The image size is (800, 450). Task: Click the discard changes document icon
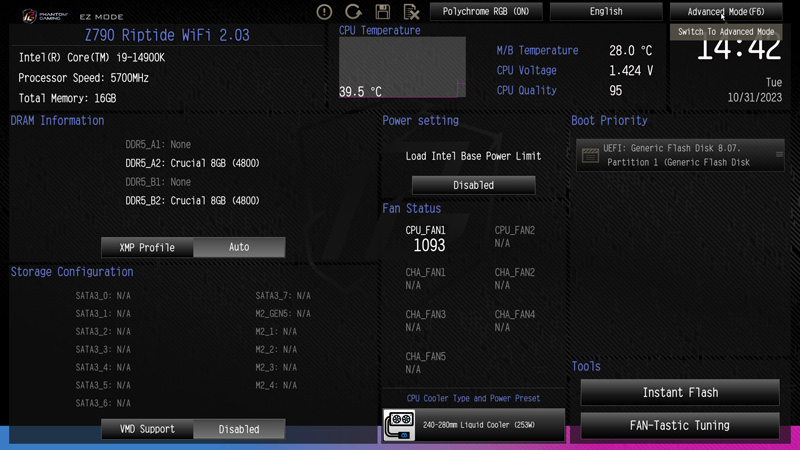point(411,12)
